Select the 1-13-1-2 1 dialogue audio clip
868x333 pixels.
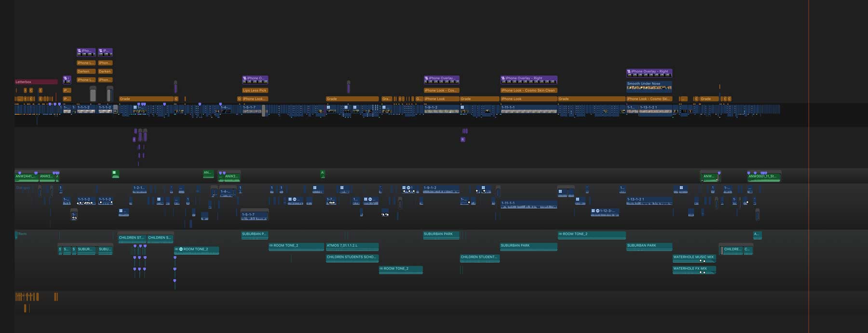click(x=649, y=201)
